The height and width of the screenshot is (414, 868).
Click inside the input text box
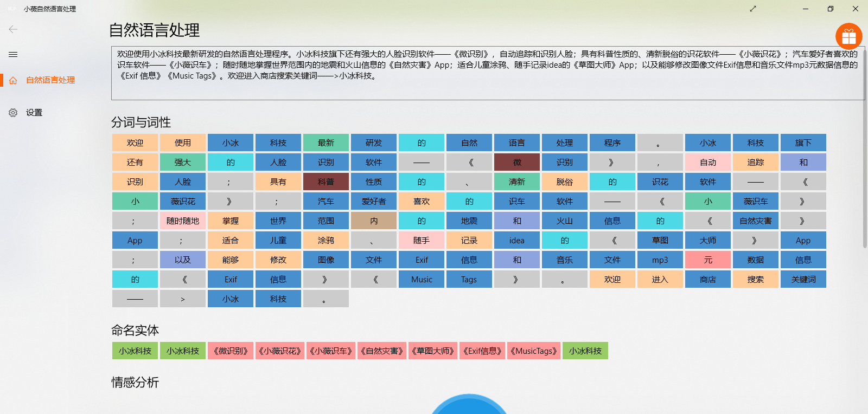[x=488, y=73]
